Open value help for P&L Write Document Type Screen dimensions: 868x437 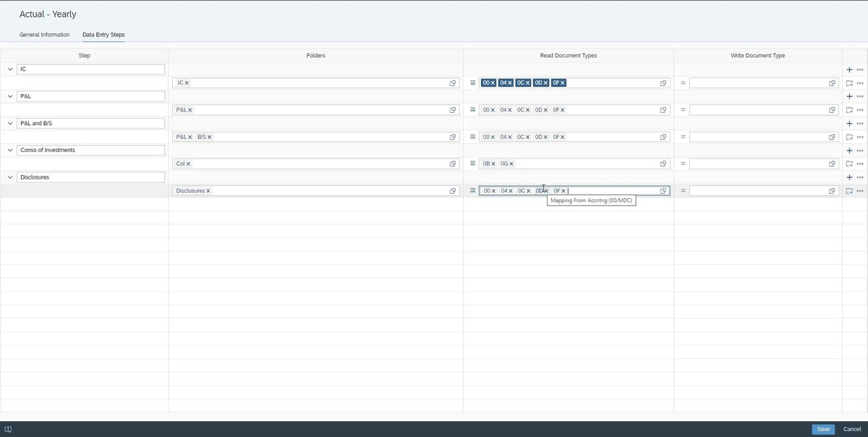pyautogui.click(x=831, y=109)
